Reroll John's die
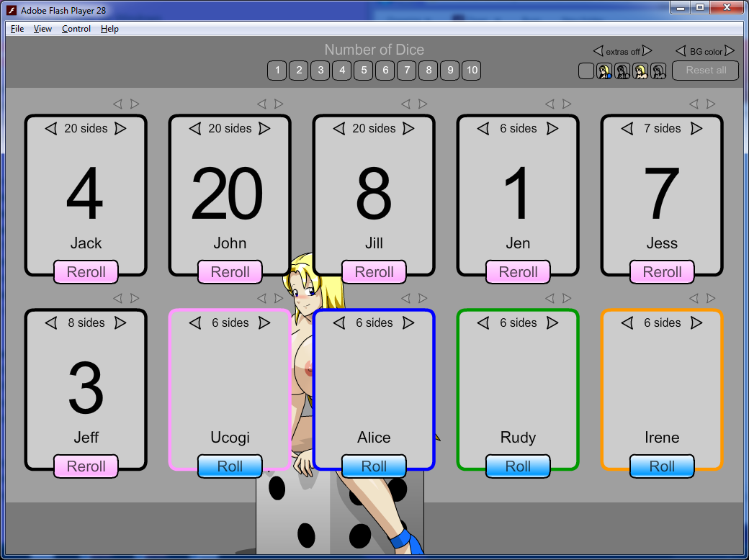 [230, 272]
